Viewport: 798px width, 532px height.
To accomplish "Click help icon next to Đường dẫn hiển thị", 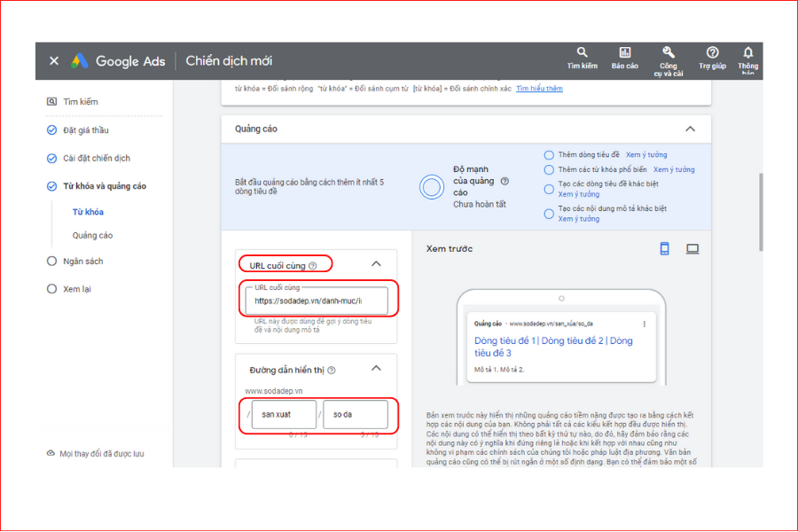I will tap(332, 370).
